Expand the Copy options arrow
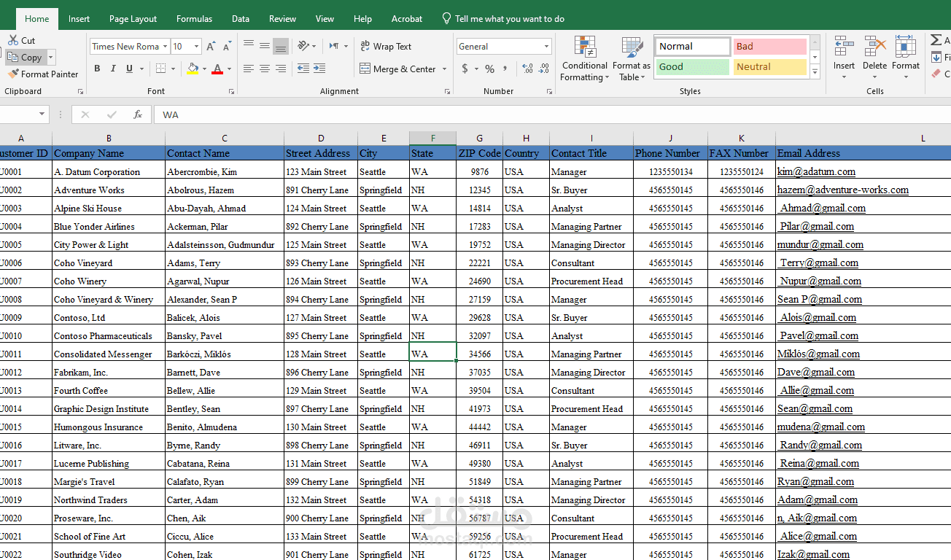Screen dimensions: 951x560 pos(50,57)
